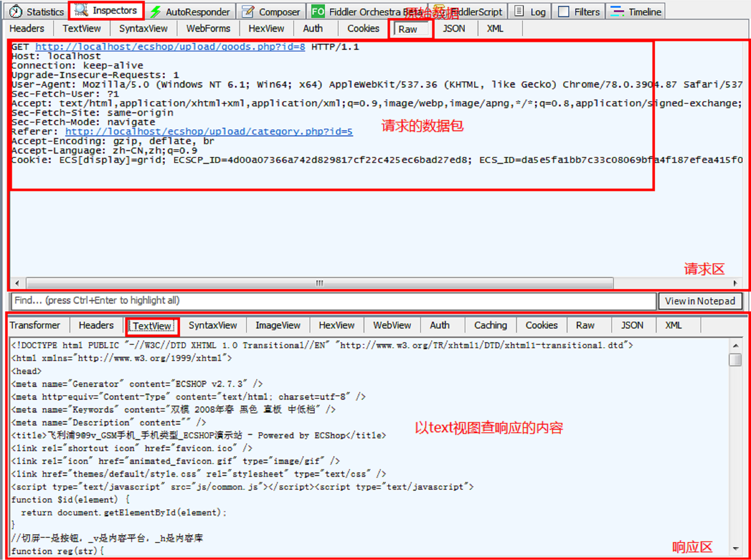
Task: Open the response Raw tab
Action: [585, 325]
